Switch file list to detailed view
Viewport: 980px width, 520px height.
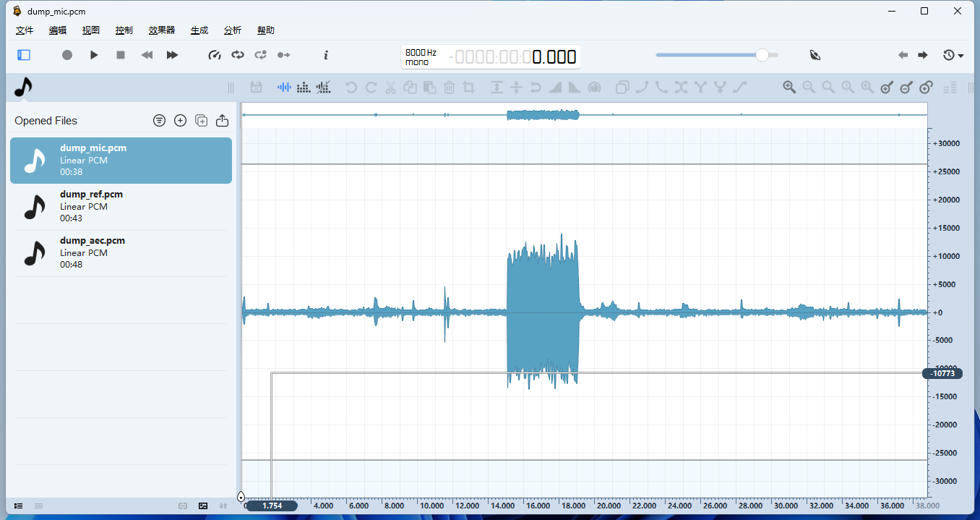click(x=19, y=506)
